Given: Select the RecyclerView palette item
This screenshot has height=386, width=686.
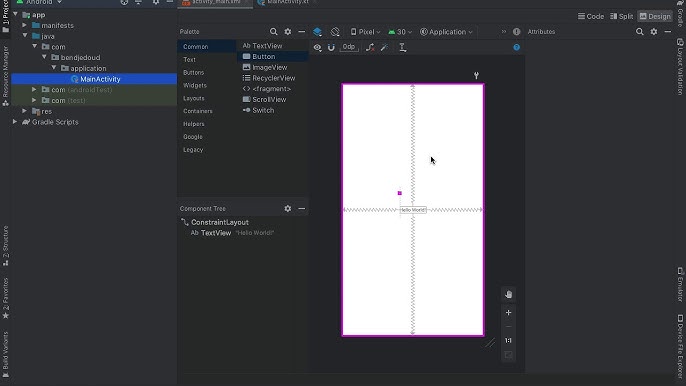Looking at the screenshot, I should click(x=273, y=78).
